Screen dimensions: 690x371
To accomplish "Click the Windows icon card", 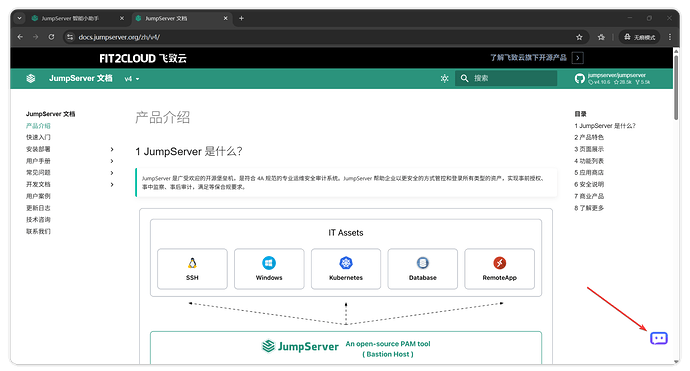I will (269, 269).
